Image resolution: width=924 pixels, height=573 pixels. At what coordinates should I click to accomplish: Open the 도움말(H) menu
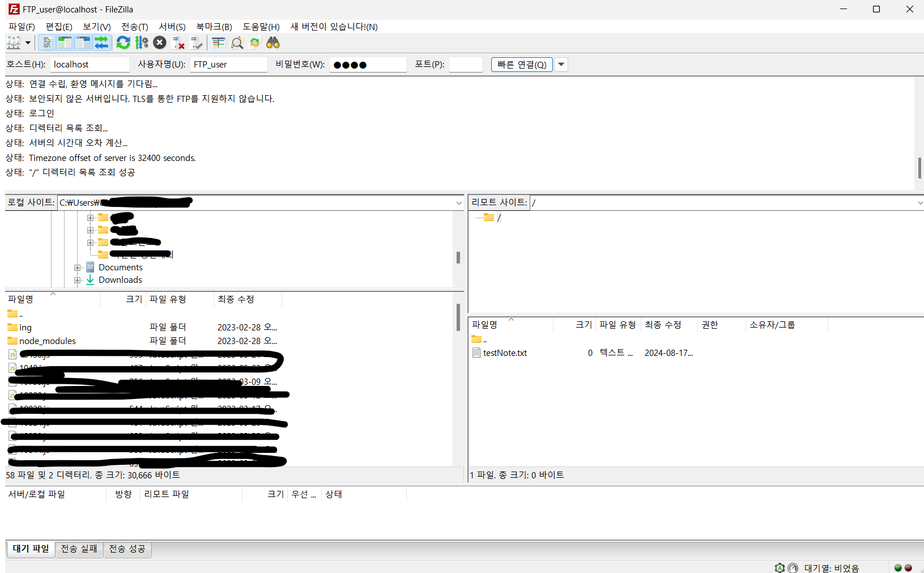pos(261,27)
